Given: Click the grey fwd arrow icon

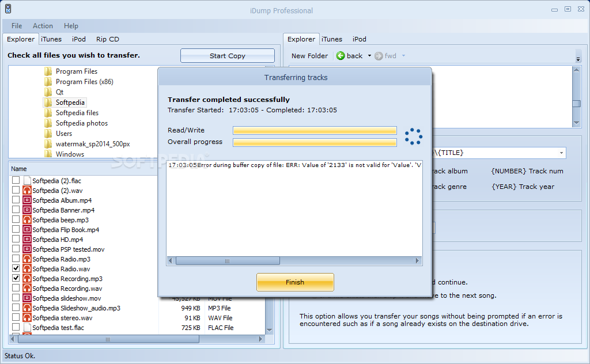Looking at the screenshot, I should click(379, 56).
